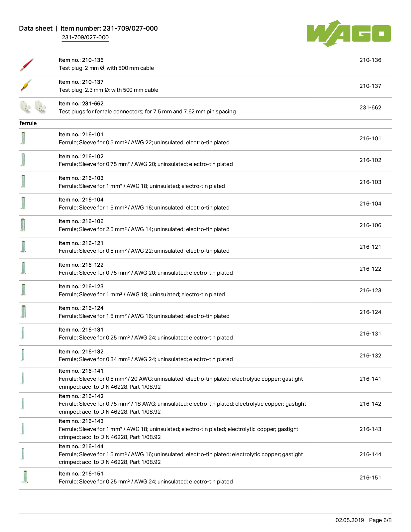The width and height of the screenshot is (411, 532).
Task: Click the ferrule 216-124 product image
Action: (23, 312)
